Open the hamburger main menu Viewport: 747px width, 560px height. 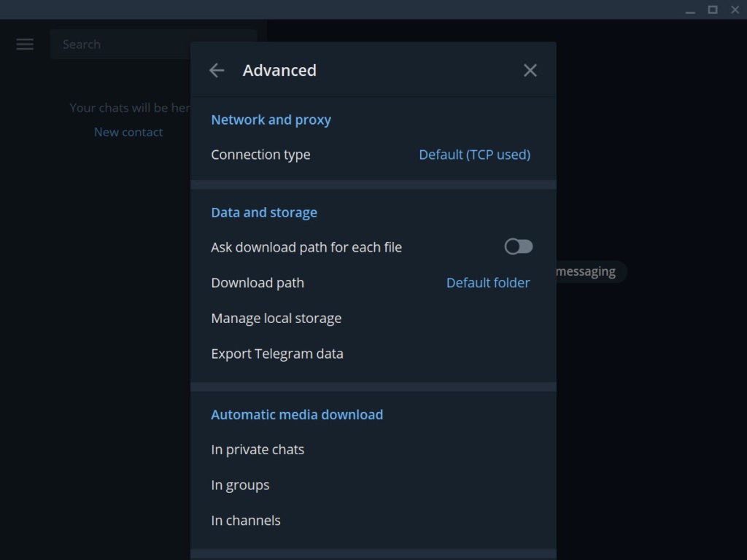click(x=24, y=44)
